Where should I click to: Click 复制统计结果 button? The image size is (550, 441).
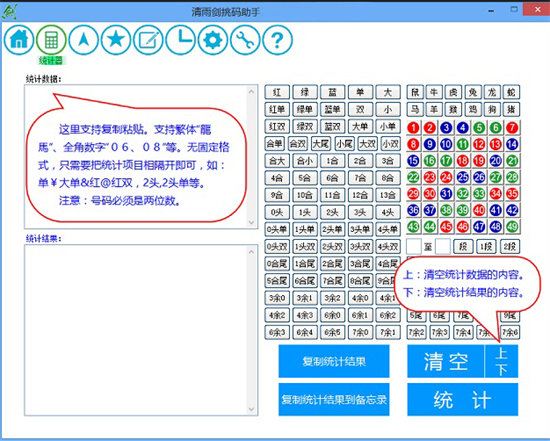click(x=334, y=361)
